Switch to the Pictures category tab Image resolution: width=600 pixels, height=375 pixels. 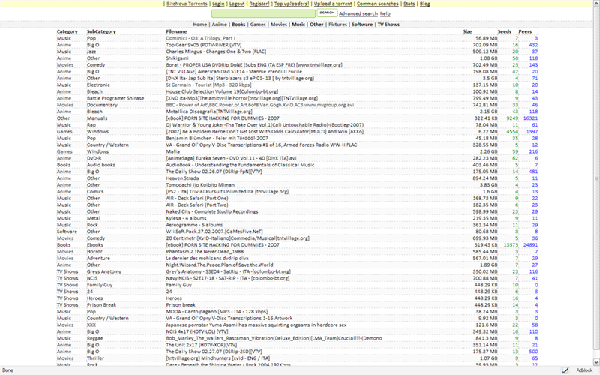click(x=338, y=24)
